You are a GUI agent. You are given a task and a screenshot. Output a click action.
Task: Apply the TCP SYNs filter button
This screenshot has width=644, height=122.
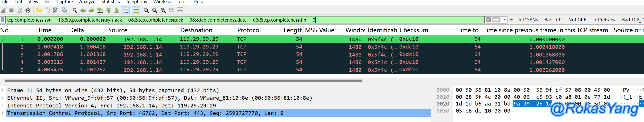[x=528, y=20]
